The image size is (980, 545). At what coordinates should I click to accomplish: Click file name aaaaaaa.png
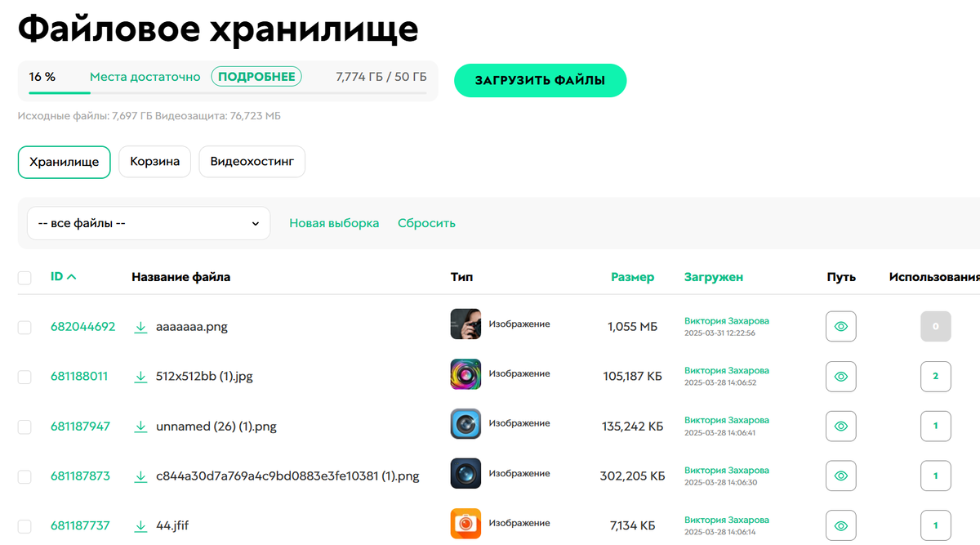tap(192, 327)
